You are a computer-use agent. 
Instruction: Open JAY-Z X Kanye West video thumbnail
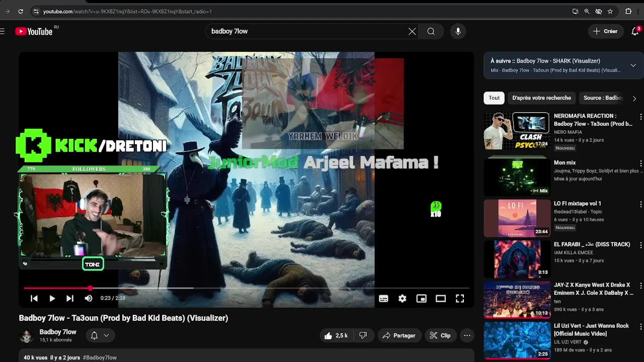tap(517, 300)
